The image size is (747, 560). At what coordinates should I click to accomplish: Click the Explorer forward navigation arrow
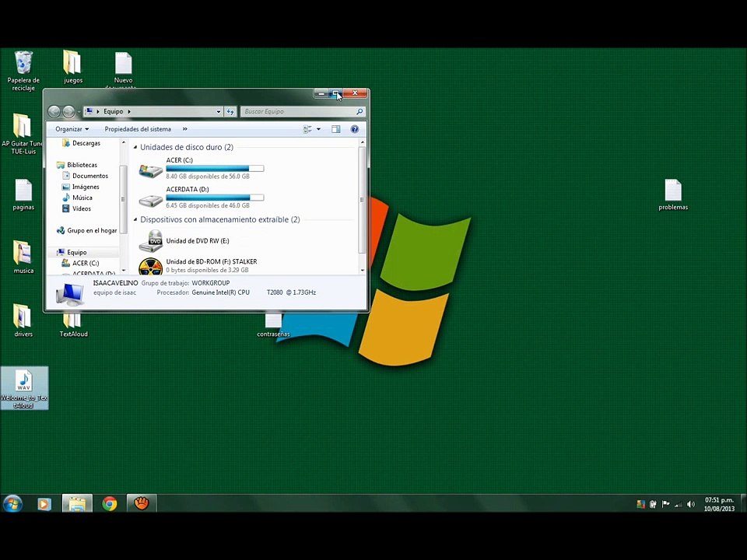68,111
